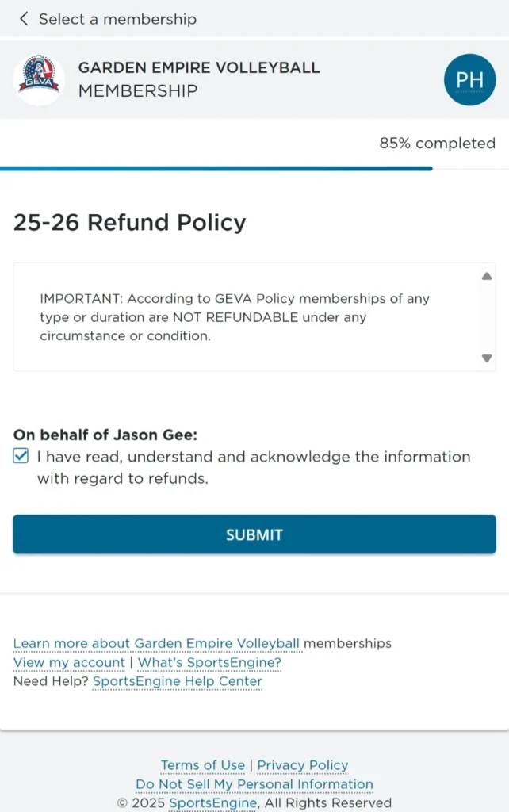Go back to Select a membership
This screenshot has height=812, width=509.
tap(117, 18)
